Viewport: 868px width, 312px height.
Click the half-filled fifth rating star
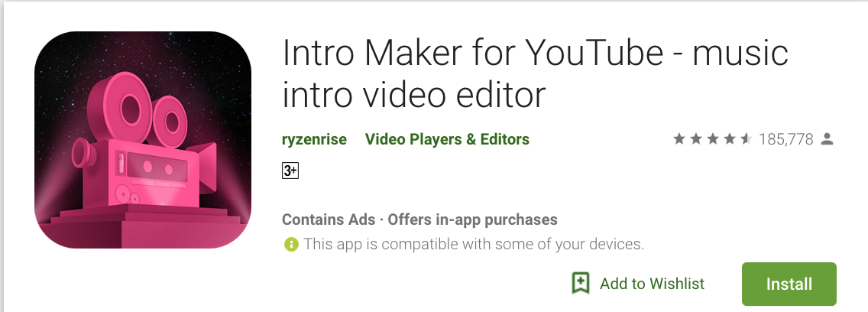746,139
